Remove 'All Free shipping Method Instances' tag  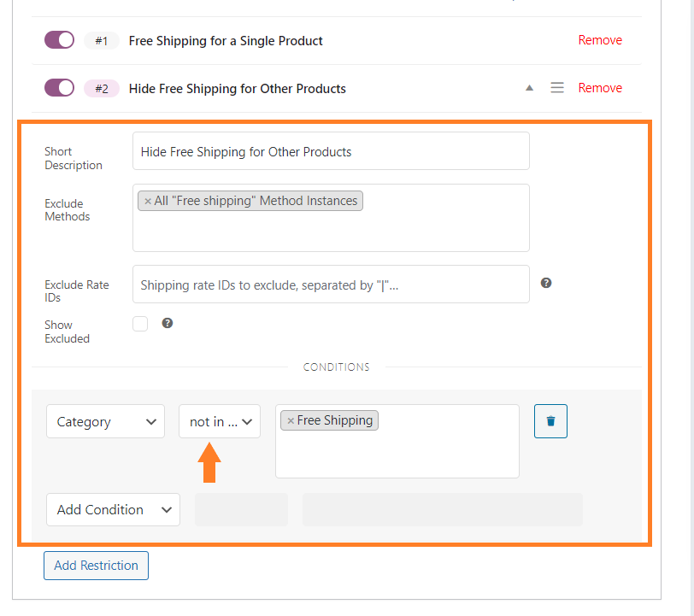coord(148,202)
